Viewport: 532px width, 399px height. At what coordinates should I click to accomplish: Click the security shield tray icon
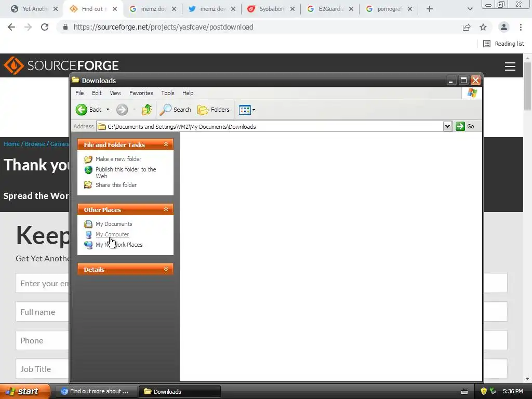pos(484,391)
